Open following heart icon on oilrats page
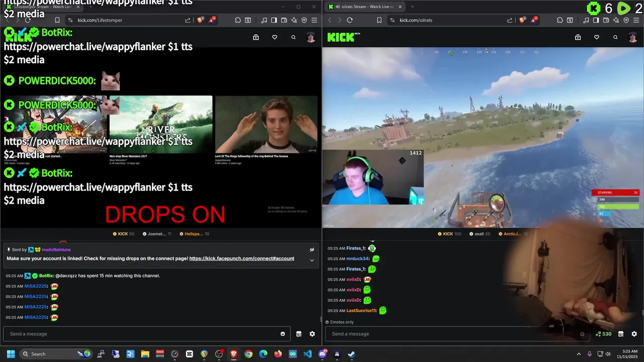Image resolution: width=644 pixels, height=362 pixels. (597, 37)
